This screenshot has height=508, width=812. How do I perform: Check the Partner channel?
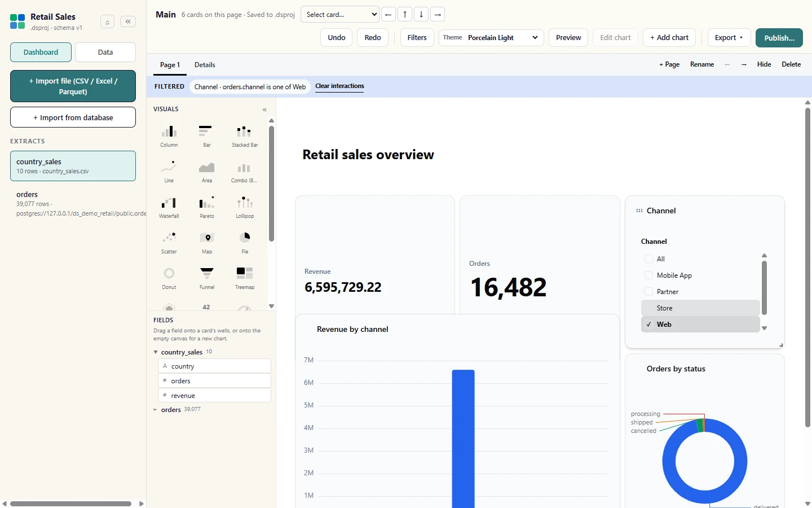[648, 292]
